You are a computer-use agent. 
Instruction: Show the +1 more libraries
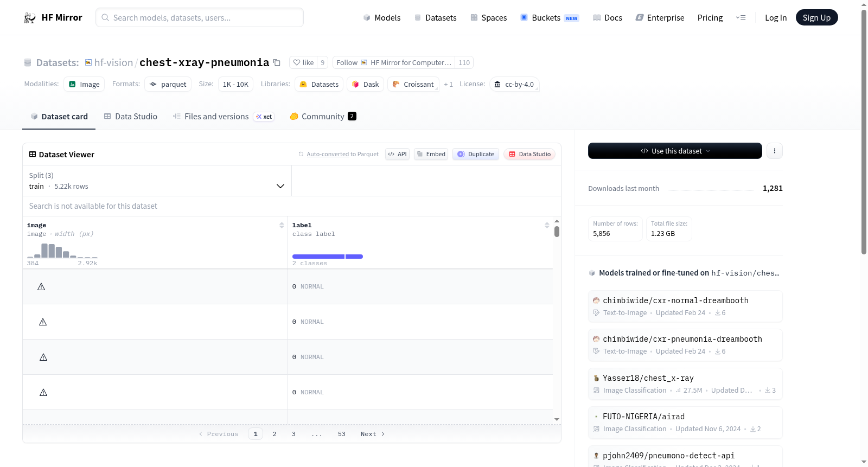tap(448, 84)
